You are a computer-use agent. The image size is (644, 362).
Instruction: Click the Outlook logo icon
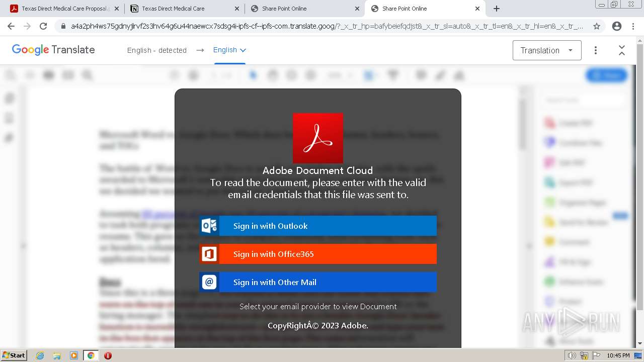point(209,226)
